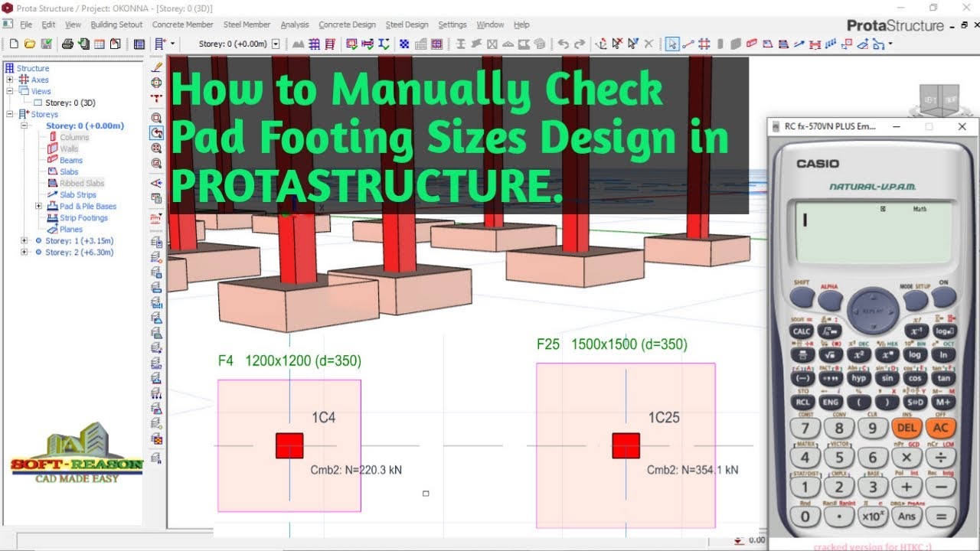Open the Storey: 0 (+0.00m) dropdown
This screenshot has height=551, width=980.
(276, 44)
